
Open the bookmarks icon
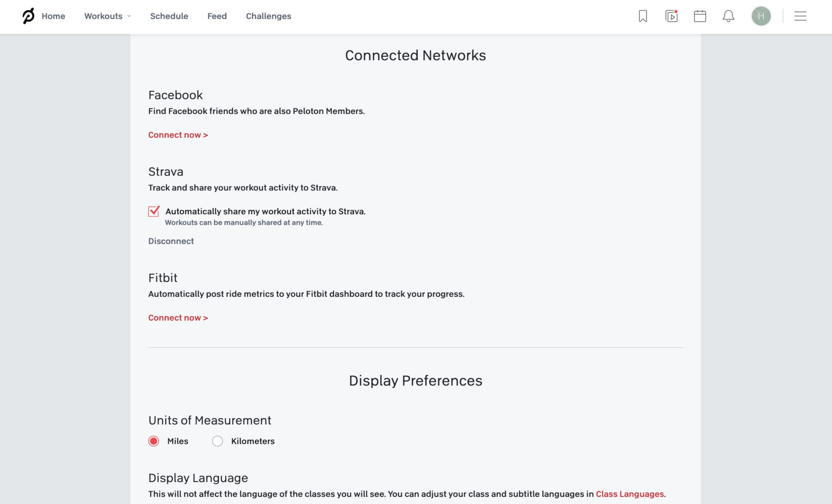(643, 16)
